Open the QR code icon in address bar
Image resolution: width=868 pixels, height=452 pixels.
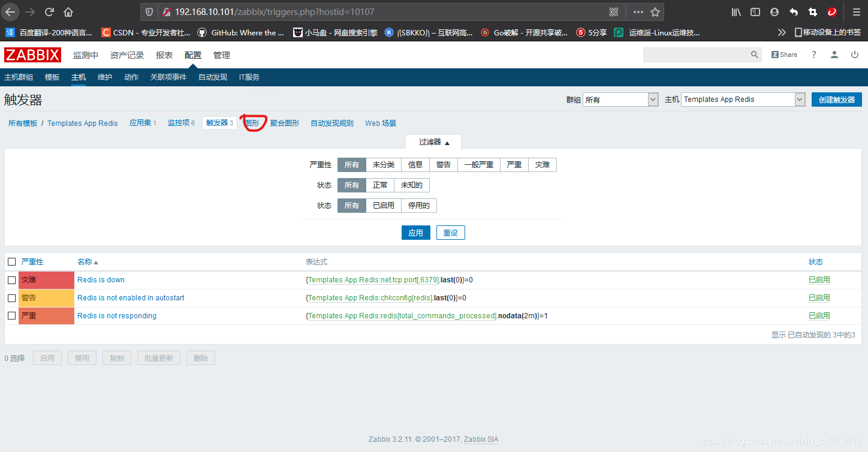coord(614,12)
